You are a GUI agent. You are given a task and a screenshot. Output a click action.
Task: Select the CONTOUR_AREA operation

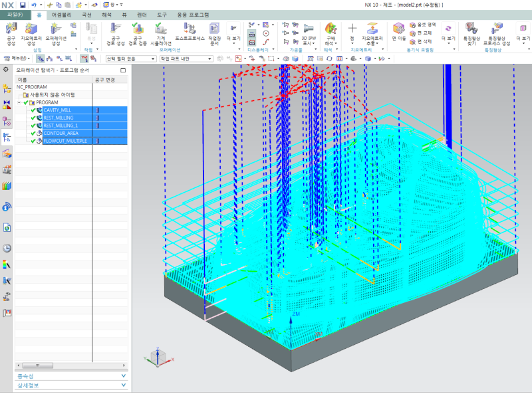tap(61, 133)
